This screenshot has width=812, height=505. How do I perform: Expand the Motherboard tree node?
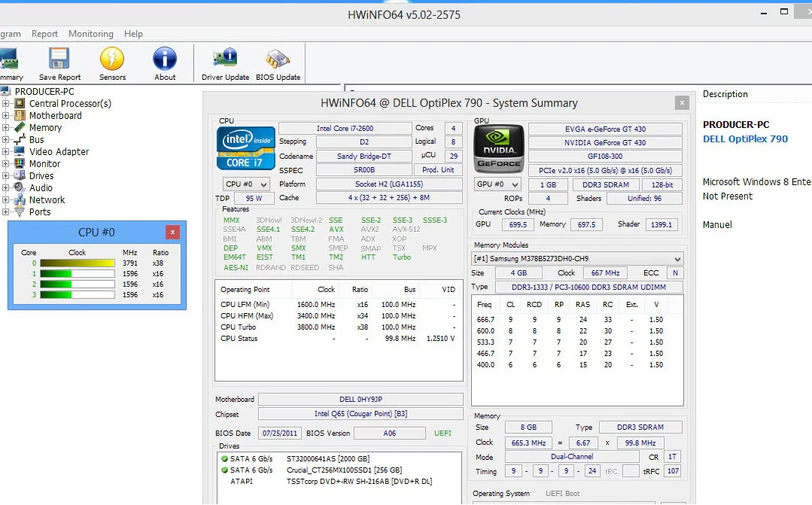point(6,116)
